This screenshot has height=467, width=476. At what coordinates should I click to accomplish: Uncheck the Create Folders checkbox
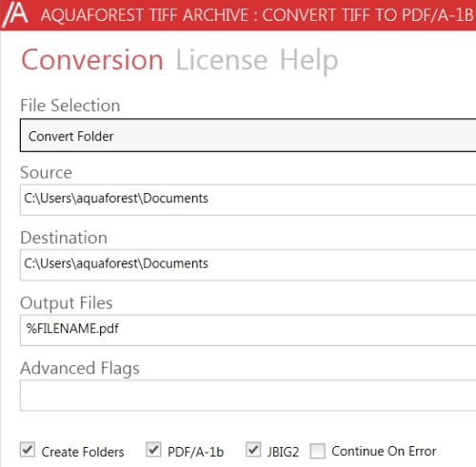[28, 450]
